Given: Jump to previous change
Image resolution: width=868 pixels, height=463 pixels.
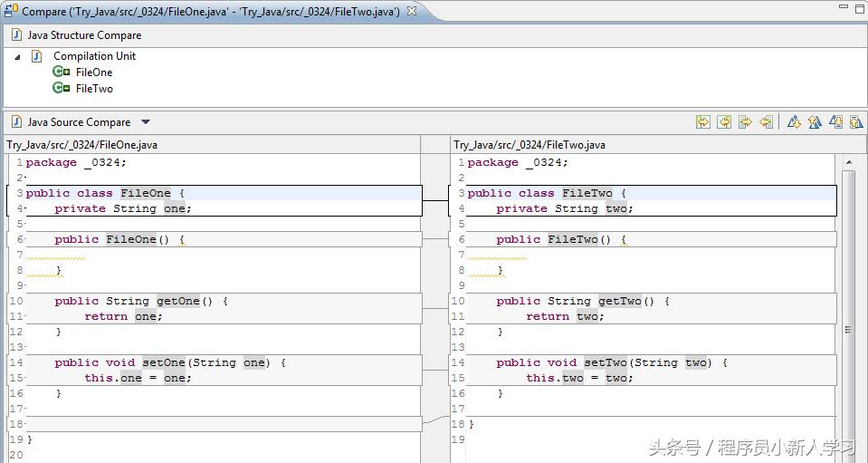Looking at the screenshot, I should pyautogui.click(x=856, y=121).
